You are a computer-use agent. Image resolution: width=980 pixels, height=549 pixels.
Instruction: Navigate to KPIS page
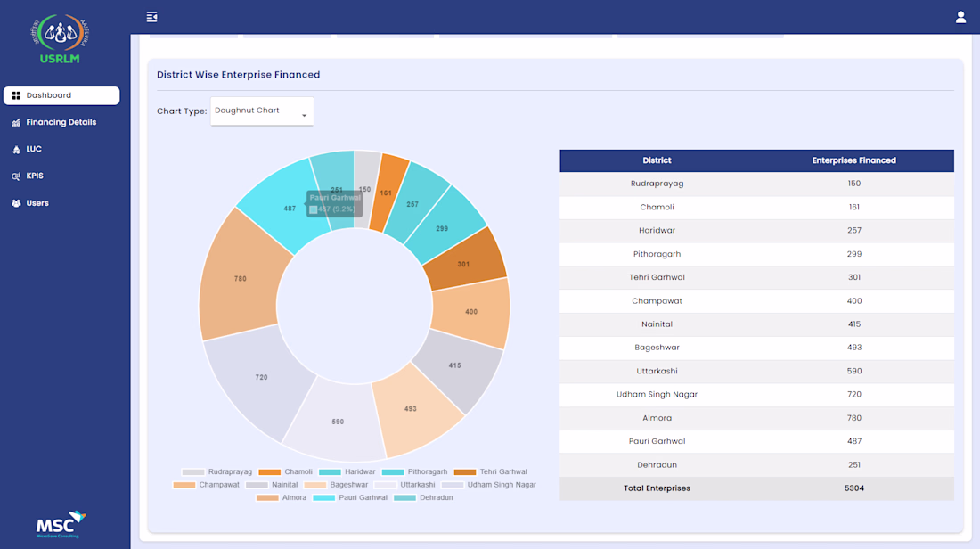point(35,176)
